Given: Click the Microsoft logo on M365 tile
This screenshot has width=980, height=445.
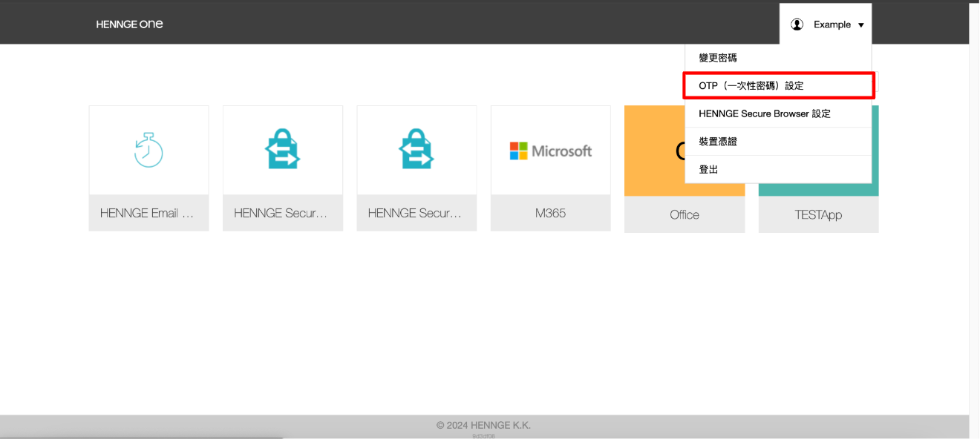Looking at the screenshot, I should (x=550, y=151).
